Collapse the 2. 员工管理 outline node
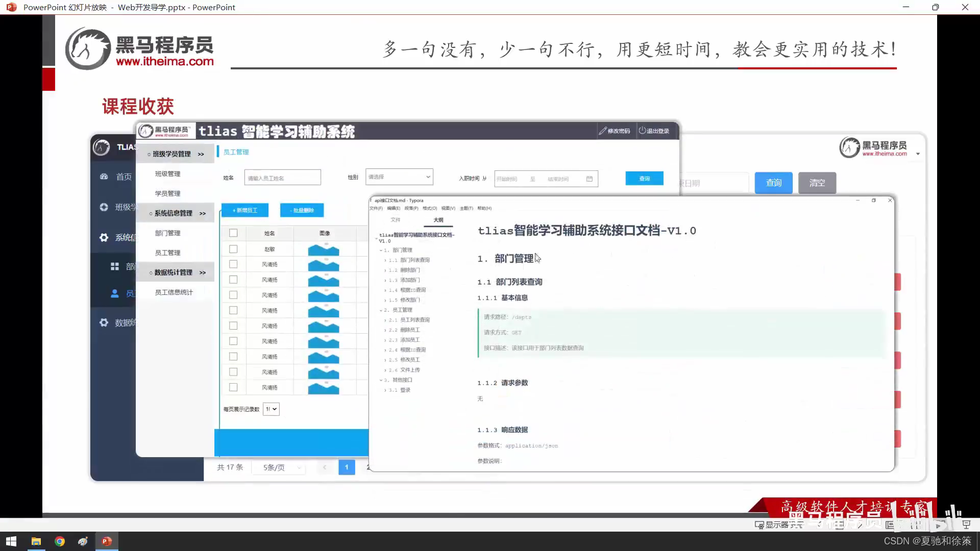The image size is (980, 551). click(381, 310)
